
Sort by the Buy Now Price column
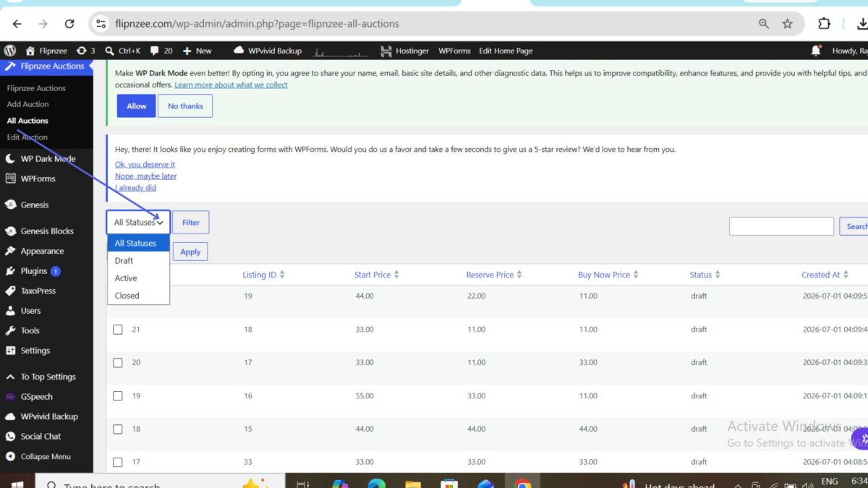(608, 275)
